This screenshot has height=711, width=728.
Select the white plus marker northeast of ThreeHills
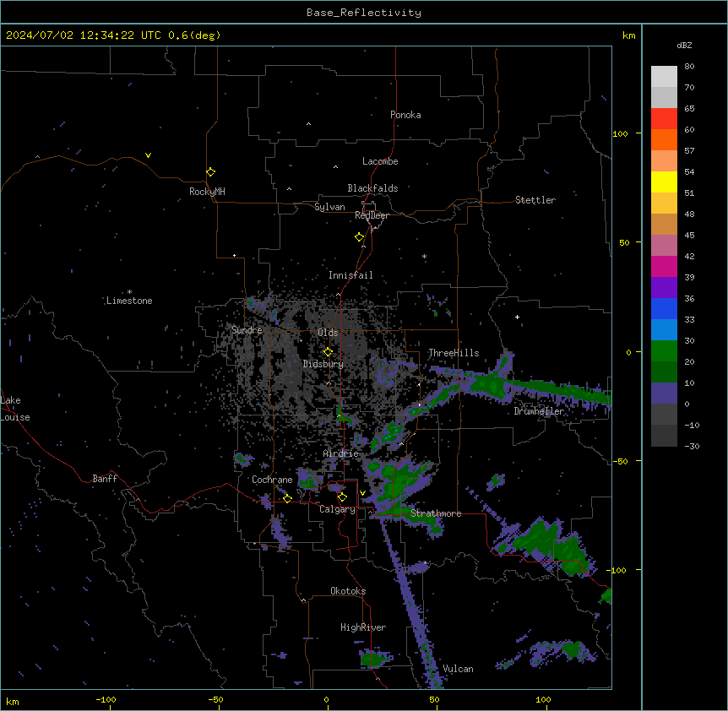(517, 317)
